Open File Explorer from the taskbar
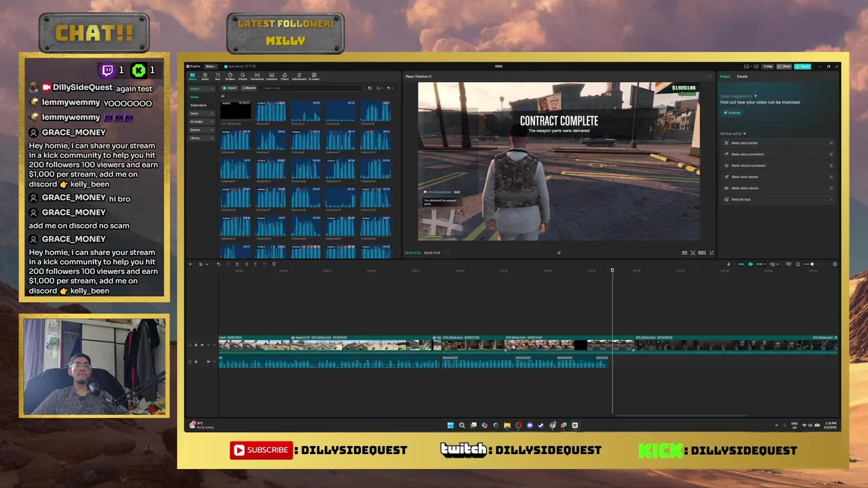Image resolution: width=868 pixels, height=488 pixels. 507,426
